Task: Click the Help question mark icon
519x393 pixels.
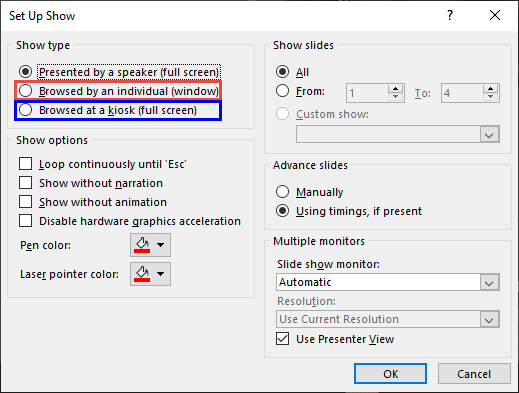Action: pyautogui.click(x=450, y=15)
